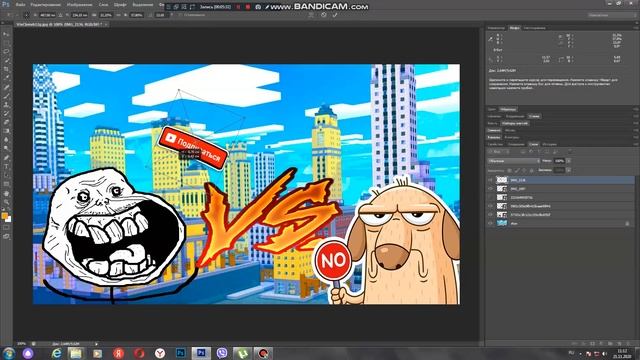Open the Изображение menu

80,4
